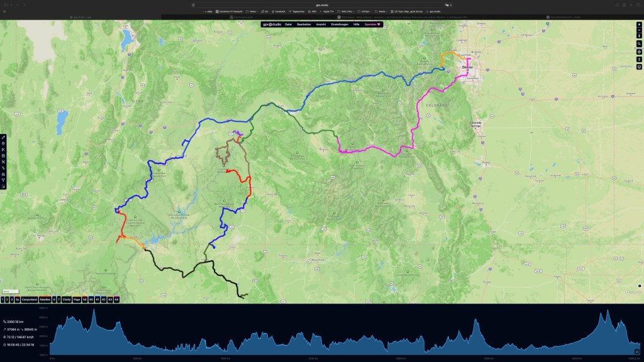644x362 pixels.
Task: Click the locate me crosshair button
Action: coord(639,51)
